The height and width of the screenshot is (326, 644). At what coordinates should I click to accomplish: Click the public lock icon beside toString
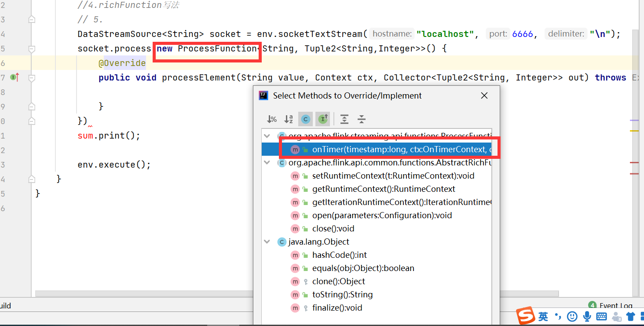305,295
